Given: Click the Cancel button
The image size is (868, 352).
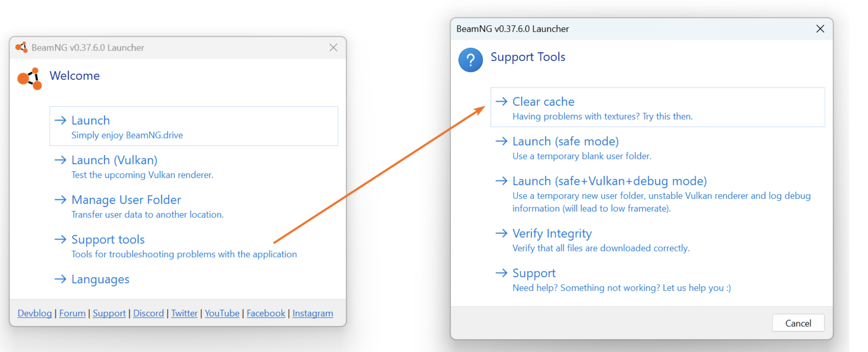Looking at the screenshot, I should click(798, 323).
